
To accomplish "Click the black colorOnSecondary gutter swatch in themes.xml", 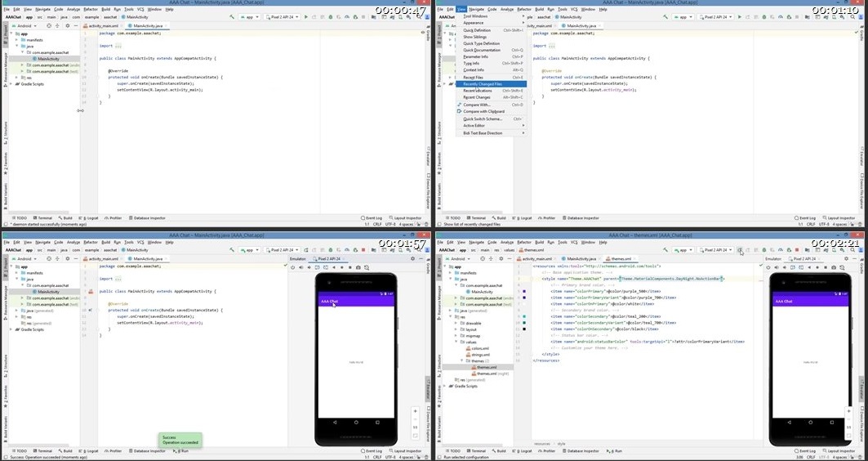I will click(524, 329).
